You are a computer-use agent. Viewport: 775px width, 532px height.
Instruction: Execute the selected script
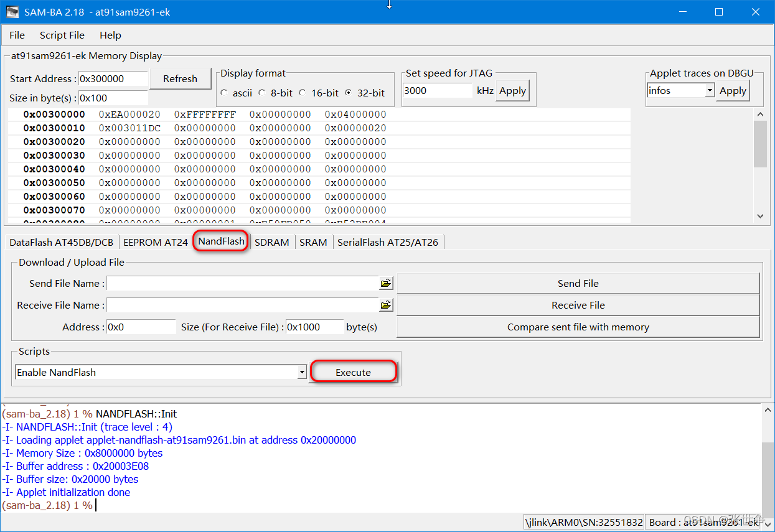click(353, 372)
